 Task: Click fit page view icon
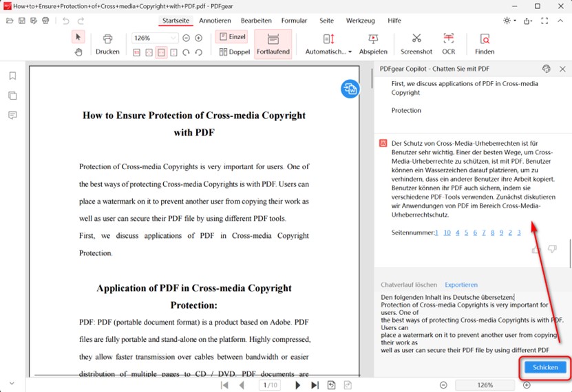pyautogui.click(x=149, y=52)
